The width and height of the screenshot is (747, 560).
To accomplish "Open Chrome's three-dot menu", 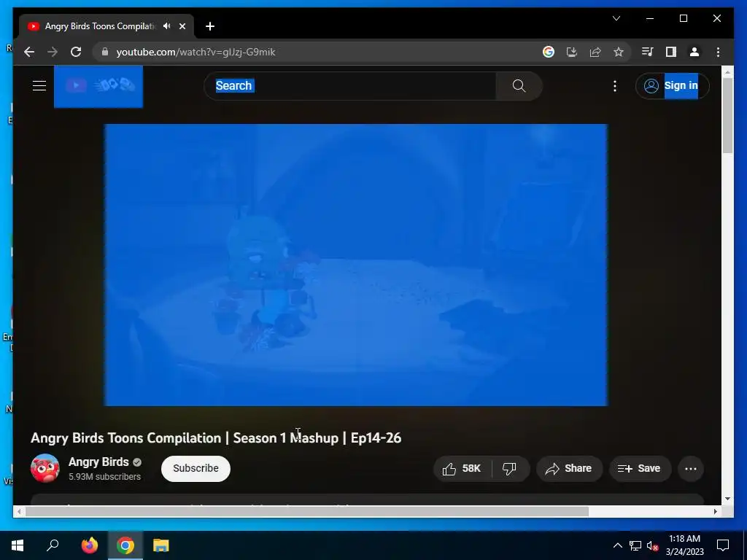I will point(718,52).
